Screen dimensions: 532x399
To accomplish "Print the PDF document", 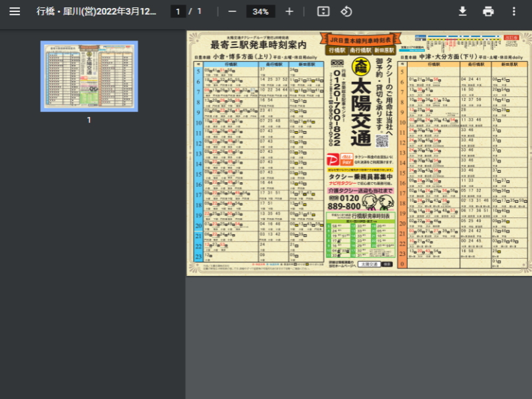I will 488,11.
